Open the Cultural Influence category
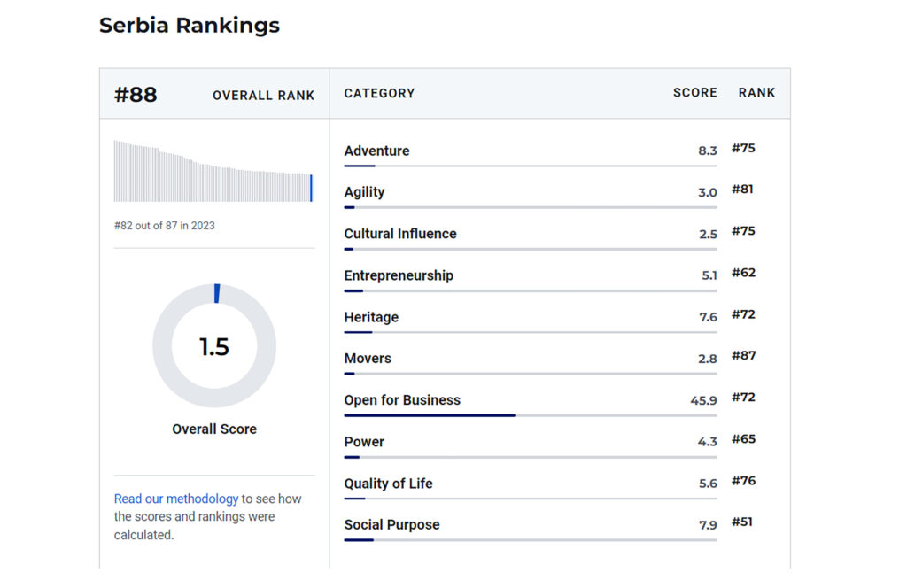The height and width of the screenshot is (588, 907). click(400, 234)
